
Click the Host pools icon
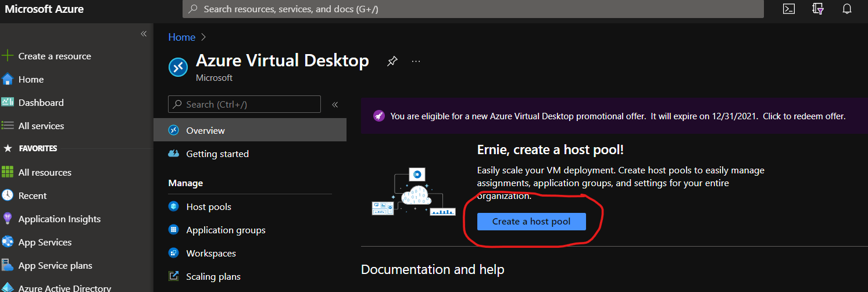point(173,206)
